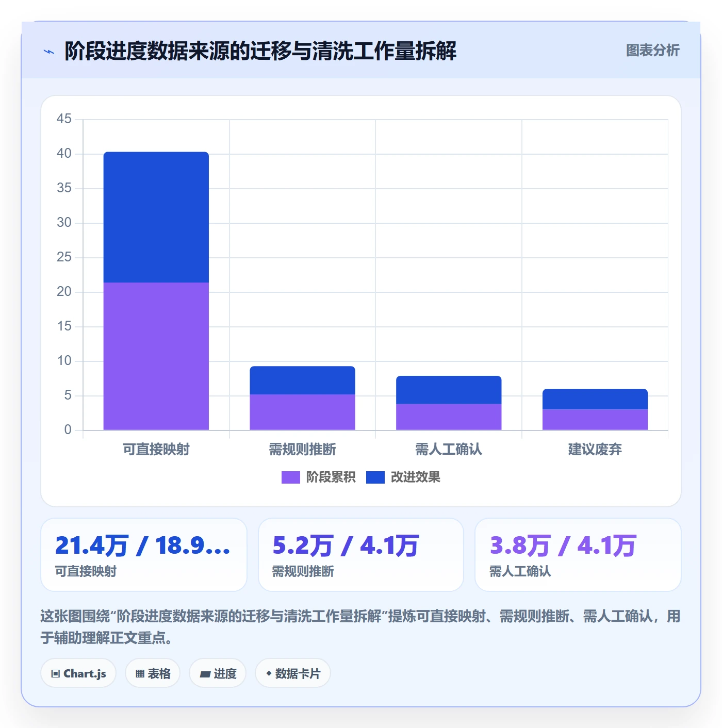
Task: Click 需规则推断 caption in second data card
Action: click(303, 571)
